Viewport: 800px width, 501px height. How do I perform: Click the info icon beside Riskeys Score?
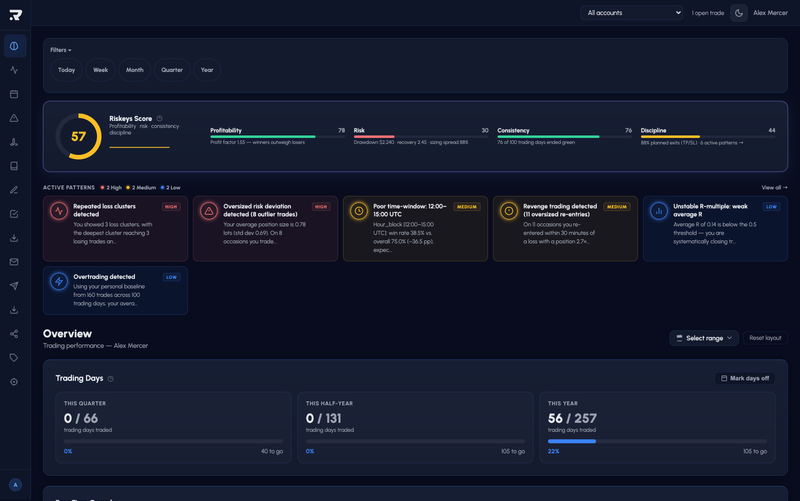pos(160,118)
